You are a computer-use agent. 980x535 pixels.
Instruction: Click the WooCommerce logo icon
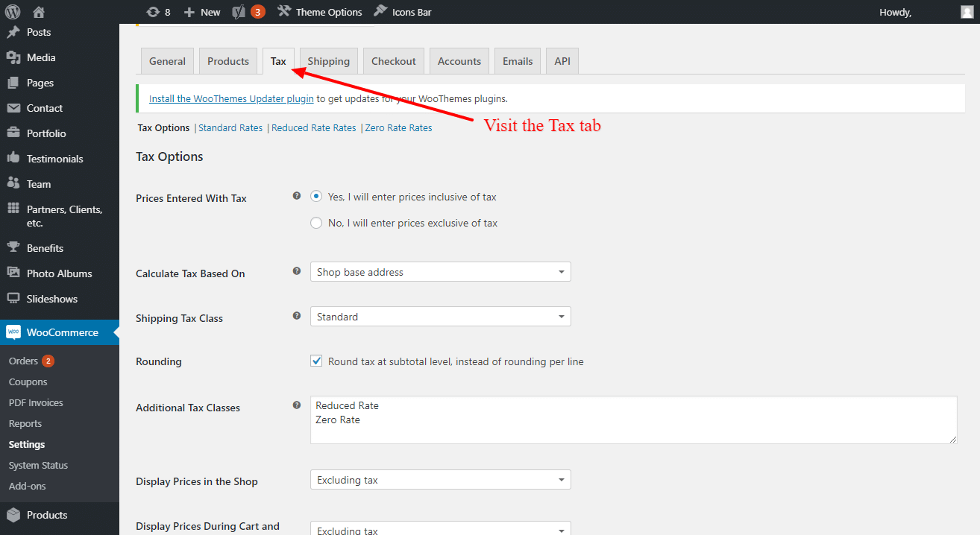click(13, 332)
